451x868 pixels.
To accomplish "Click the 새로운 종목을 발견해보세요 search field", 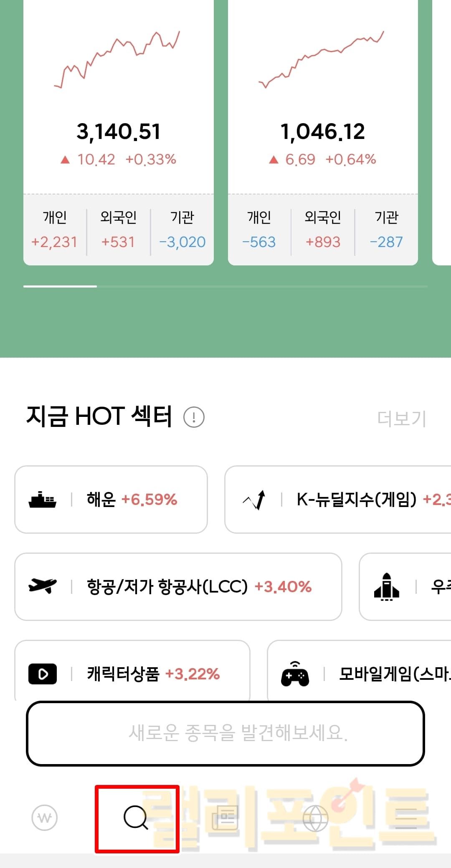I will point(225,733).
